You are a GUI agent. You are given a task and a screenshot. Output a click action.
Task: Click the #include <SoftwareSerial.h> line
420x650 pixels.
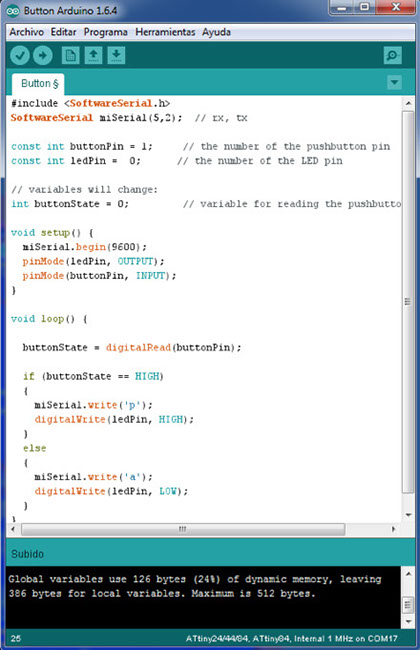90,103
